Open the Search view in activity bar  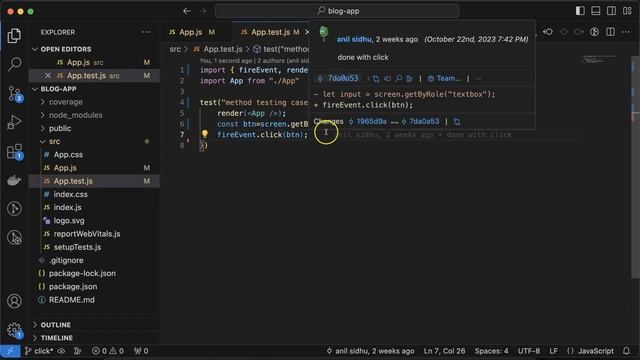coord(14,64)
